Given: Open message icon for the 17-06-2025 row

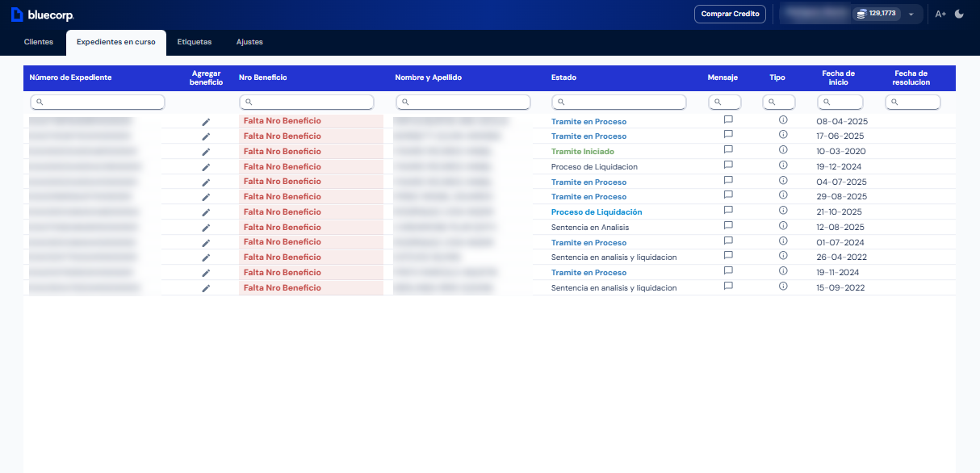Looking at the screenshot, I should pyautogui.click(x=728, y=135).
